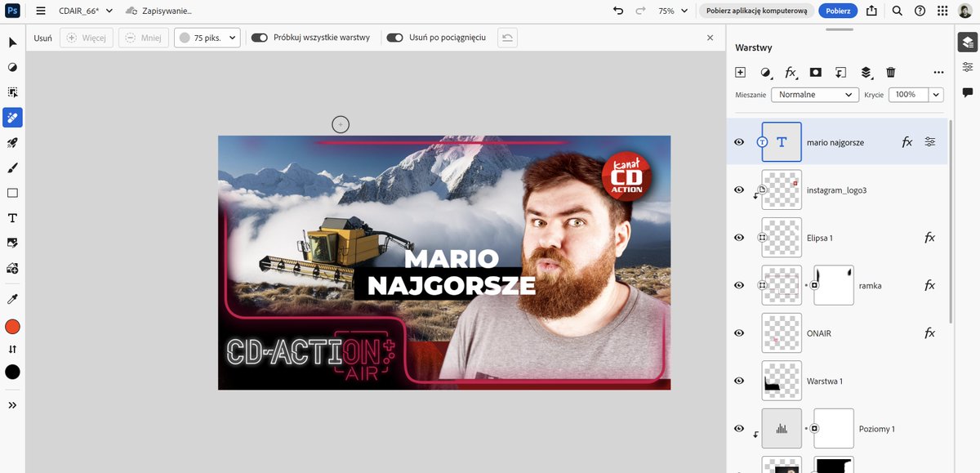Click the clipping mask icon
Viewport: 980px width, 473px height.
[x=840, y=72]
